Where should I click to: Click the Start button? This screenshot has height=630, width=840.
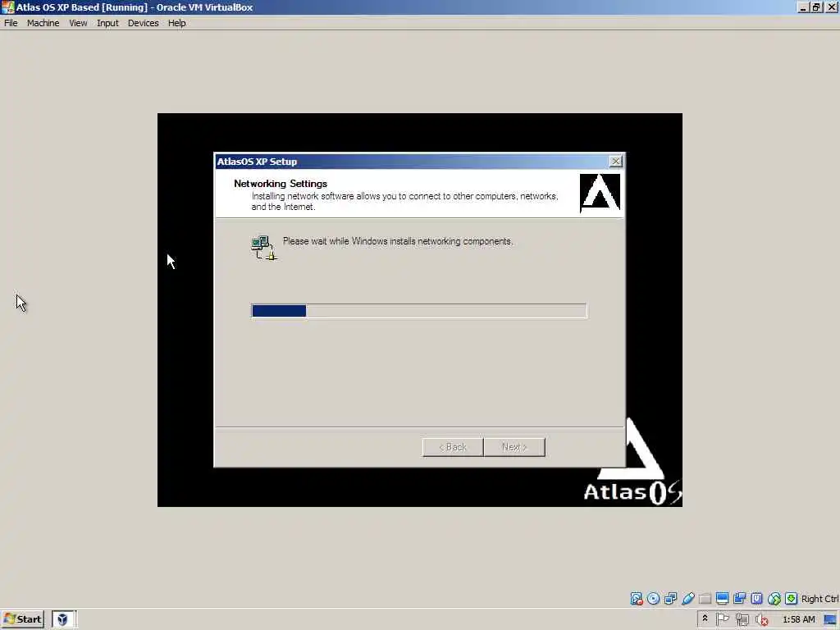pos(22,619)
